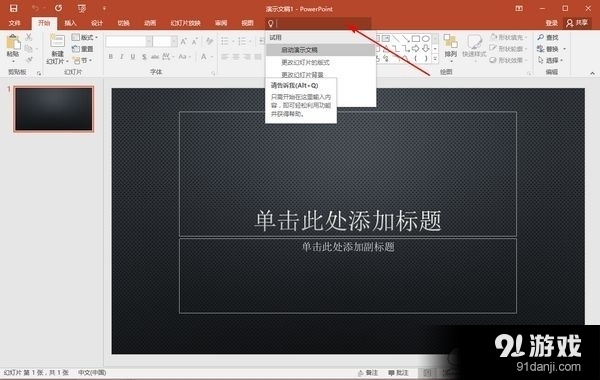600x380 pixels.
Task: Click the Bullets list icon
Action: 226,41
